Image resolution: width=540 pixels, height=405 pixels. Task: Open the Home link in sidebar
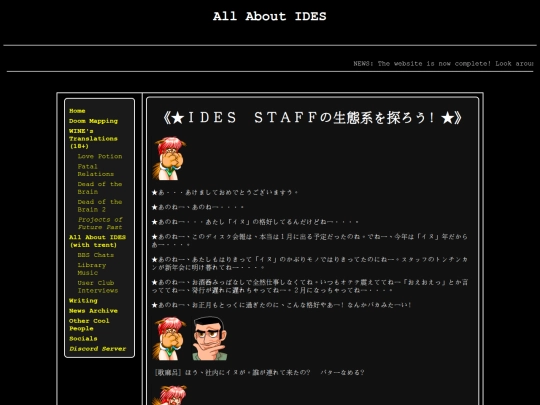click(x=77, y=111)
